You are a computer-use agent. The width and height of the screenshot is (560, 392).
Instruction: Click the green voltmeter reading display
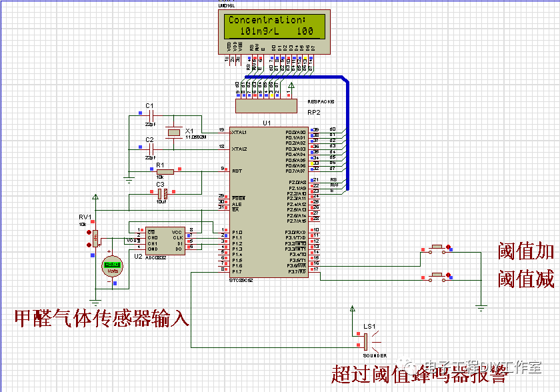(113, 265)
